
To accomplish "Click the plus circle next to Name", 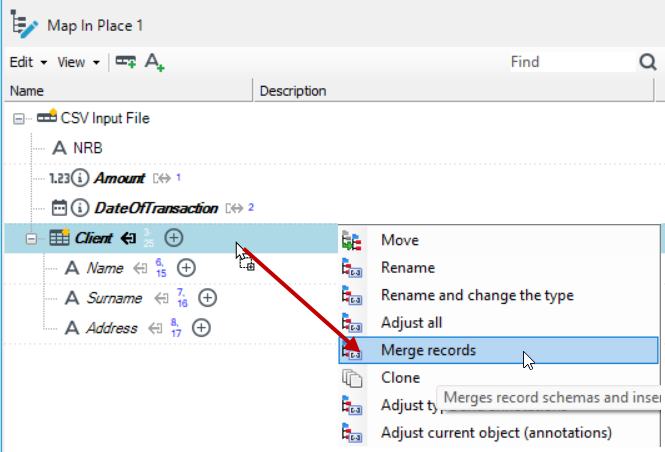I will coord(186,268).
